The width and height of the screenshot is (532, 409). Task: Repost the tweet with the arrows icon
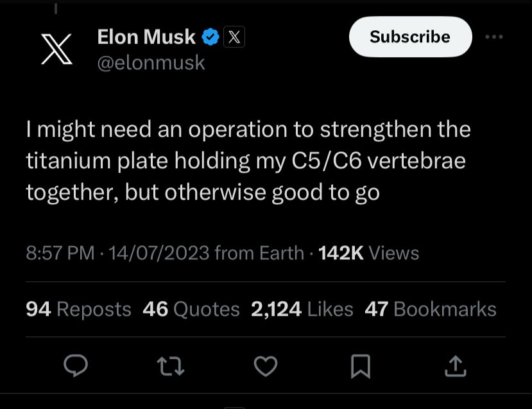[171, 366]
